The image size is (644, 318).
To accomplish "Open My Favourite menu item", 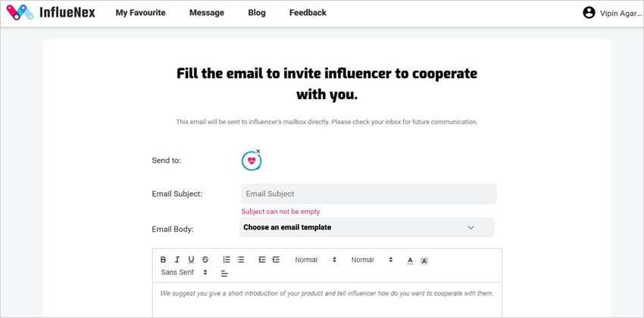I will (x=140, y=13).
